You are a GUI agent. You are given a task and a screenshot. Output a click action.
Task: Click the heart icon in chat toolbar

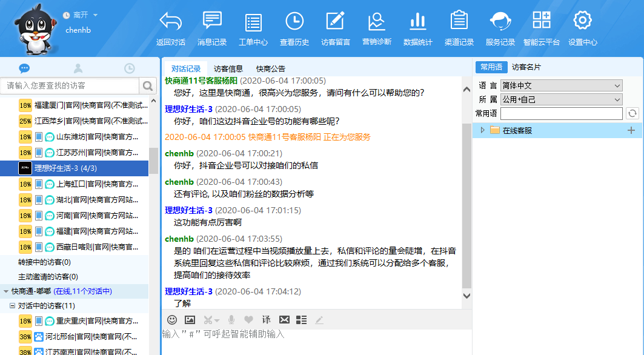coord(248,320)
